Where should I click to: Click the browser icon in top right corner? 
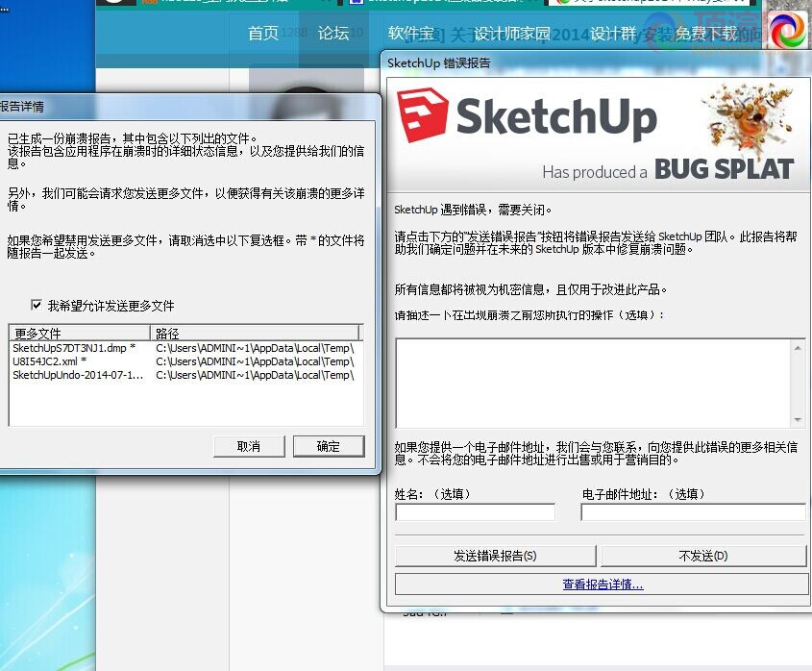[788, 31]
